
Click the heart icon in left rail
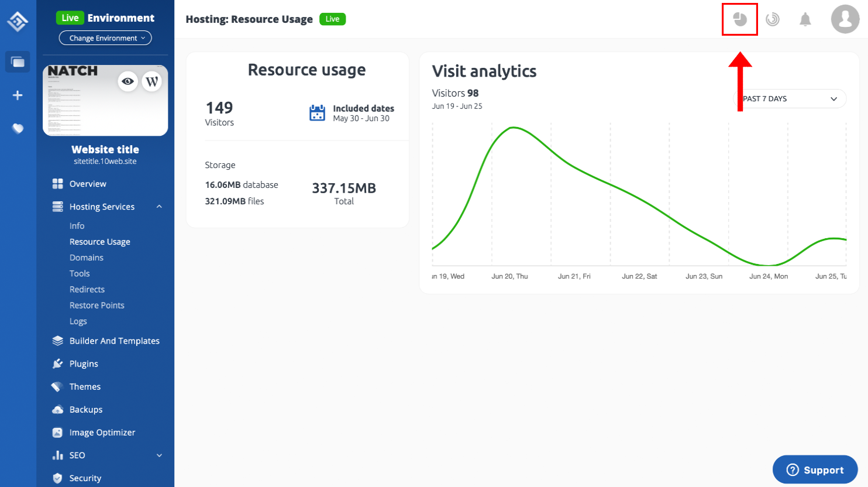point(18,128)
